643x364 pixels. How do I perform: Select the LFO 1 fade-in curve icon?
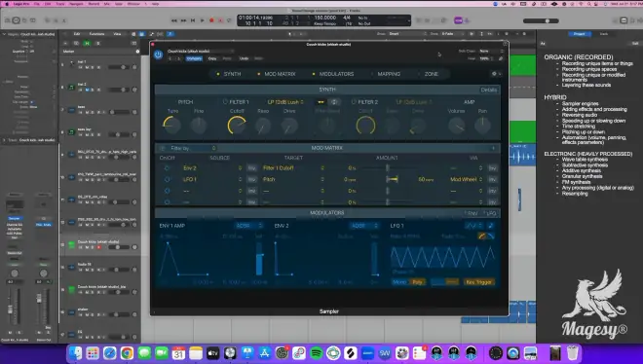(x=482, y=237)
